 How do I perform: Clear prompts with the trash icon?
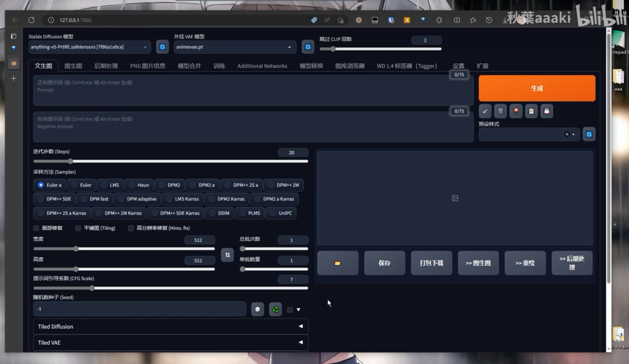coord(500,111)
